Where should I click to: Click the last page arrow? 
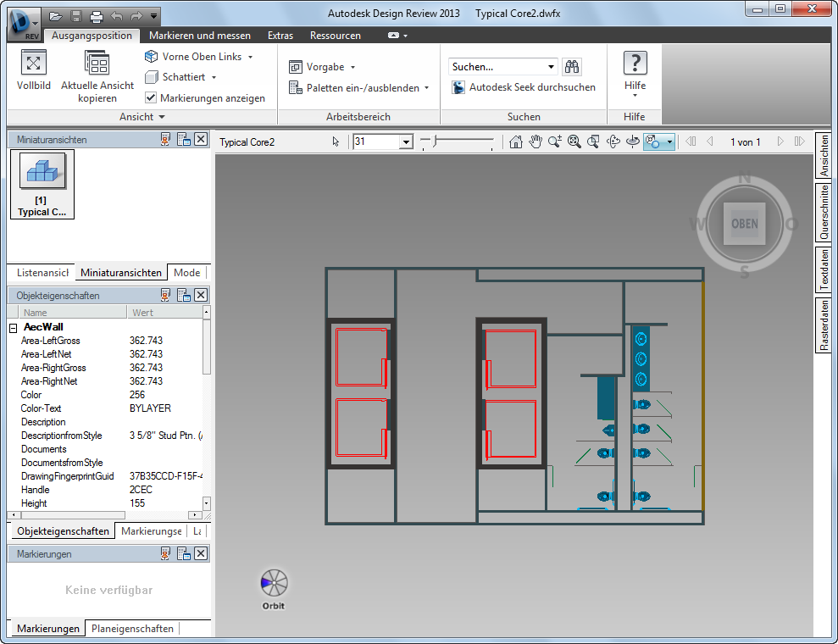pyautogui.click(x=800, y=142)
